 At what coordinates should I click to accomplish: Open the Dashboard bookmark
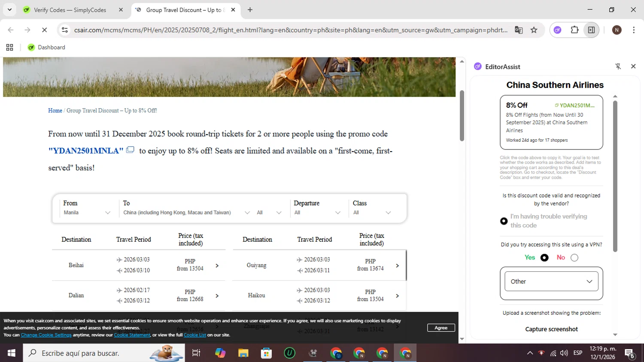pos(46,47)
